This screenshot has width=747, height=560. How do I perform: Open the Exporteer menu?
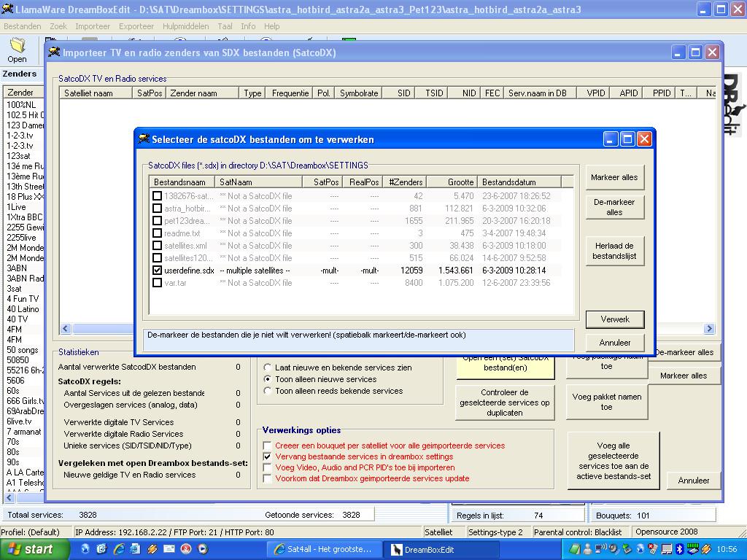[x=136, y=26]
